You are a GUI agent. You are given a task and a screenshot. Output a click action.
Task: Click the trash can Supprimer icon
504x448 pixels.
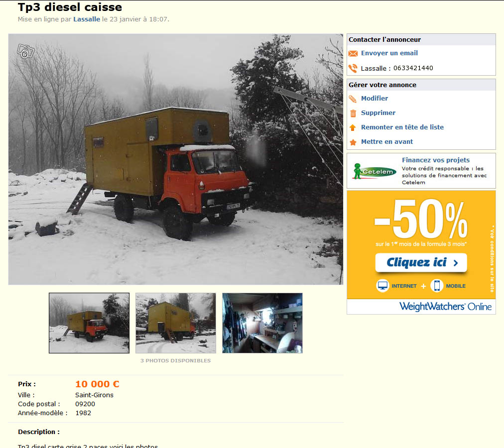(x=353, y=113)
